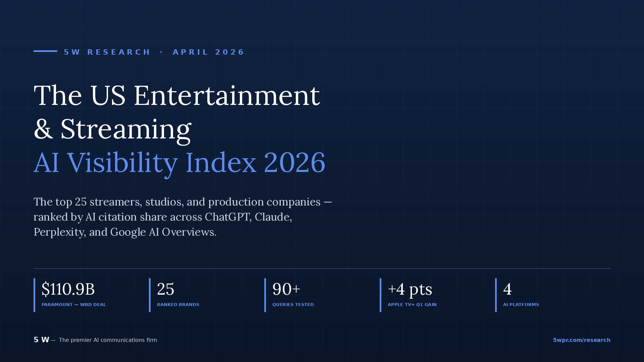This screenshot has width=644, height=362.
Task: Click 'APPLE TV+ Q1 GAIN' label
Action: pyautogui.click(x=412, y=305)
